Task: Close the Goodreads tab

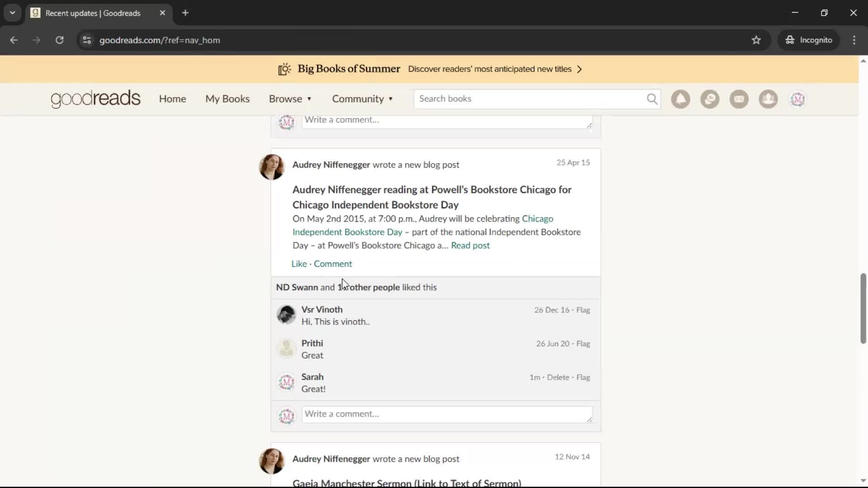Action: (162, 13)
